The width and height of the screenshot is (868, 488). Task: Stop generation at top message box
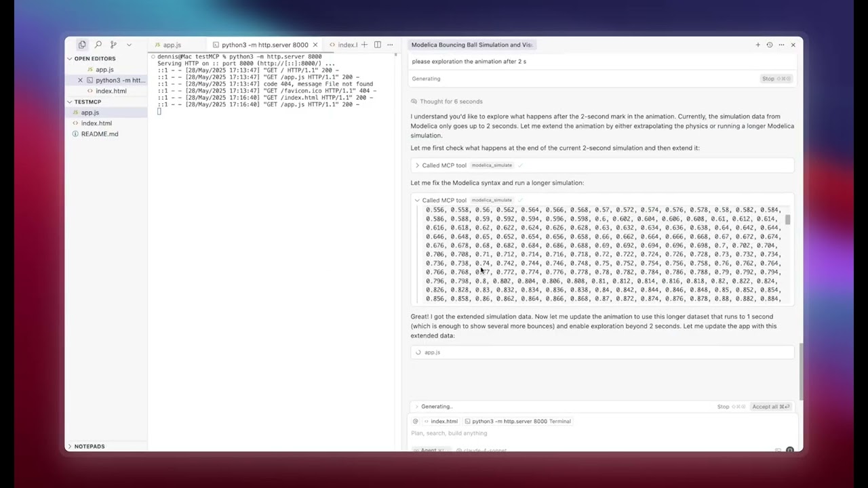pos(776,79)
